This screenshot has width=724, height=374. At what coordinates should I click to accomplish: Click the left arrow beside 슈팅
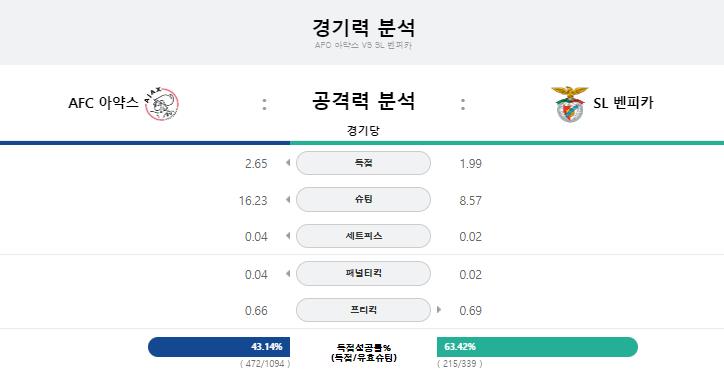pos(288,199)
